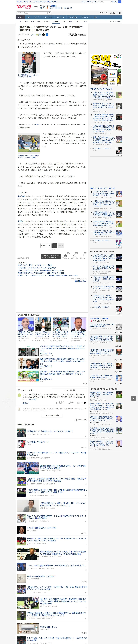138x644 pixels.
Task: Expand 返信 8件 replies on first comment
Action: pos(26,403)
